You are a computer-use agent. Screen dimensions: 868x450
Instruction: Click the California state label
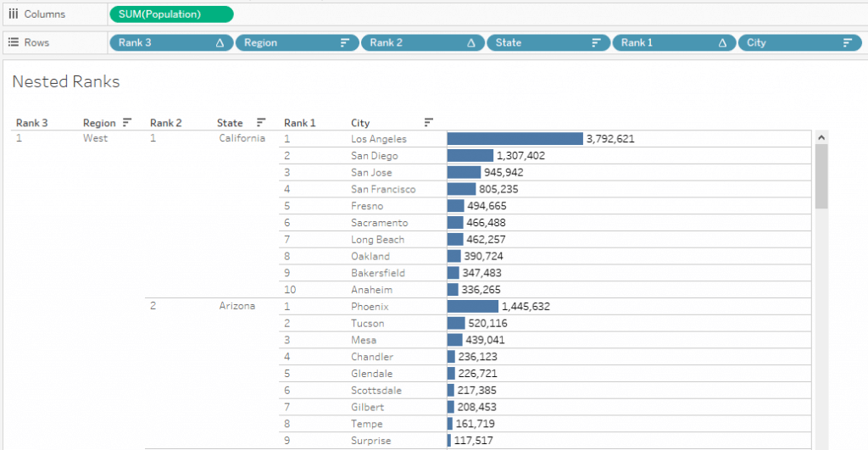[x=242, y=138]
